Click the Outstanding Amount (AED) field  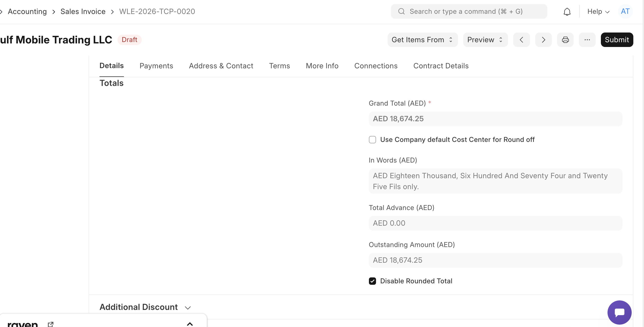click(x=495, y=260)
